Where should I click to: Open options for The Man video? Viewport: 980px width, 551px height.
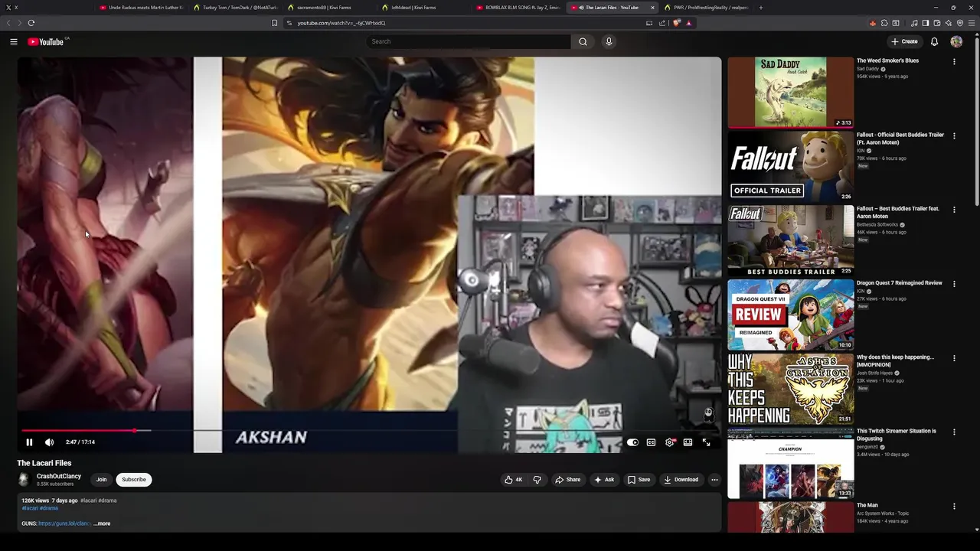(x=954, y=507)
